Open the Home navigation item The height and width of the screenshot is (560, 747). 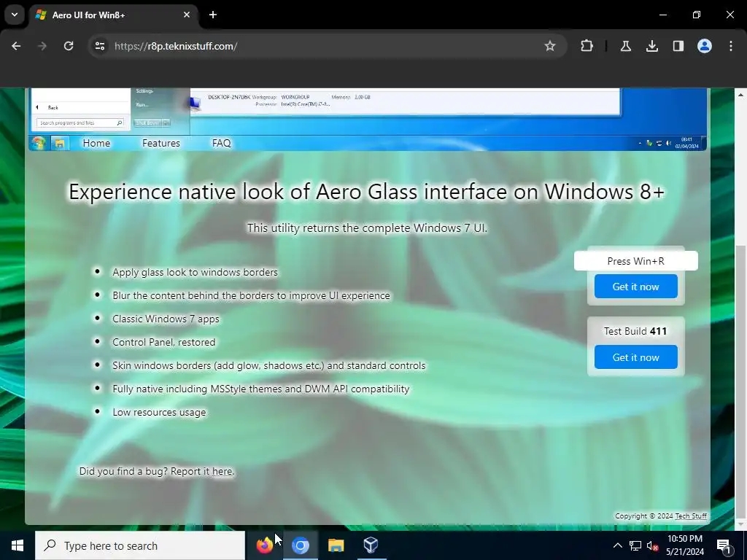(x=96, y=144)
